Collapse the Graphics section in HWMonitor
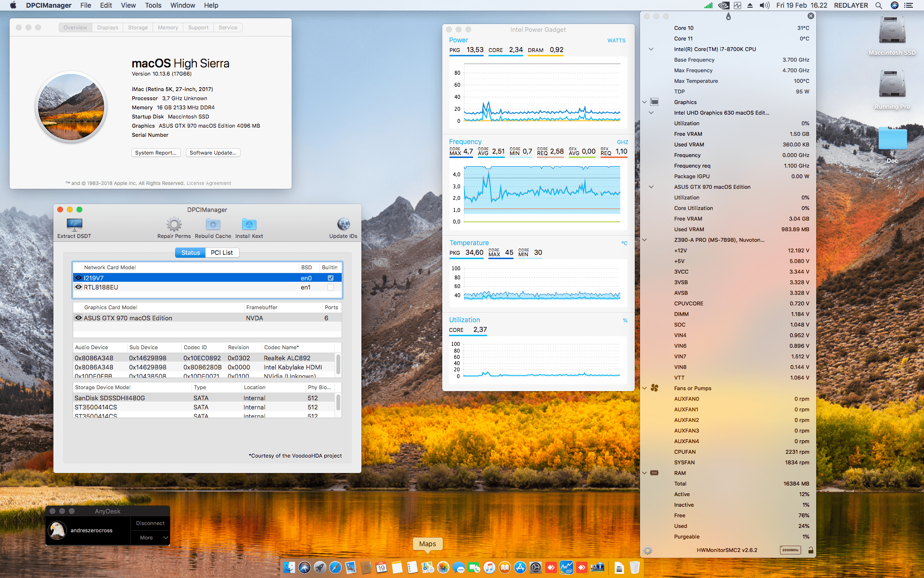The image size is (924, 578). coord(644,102)
